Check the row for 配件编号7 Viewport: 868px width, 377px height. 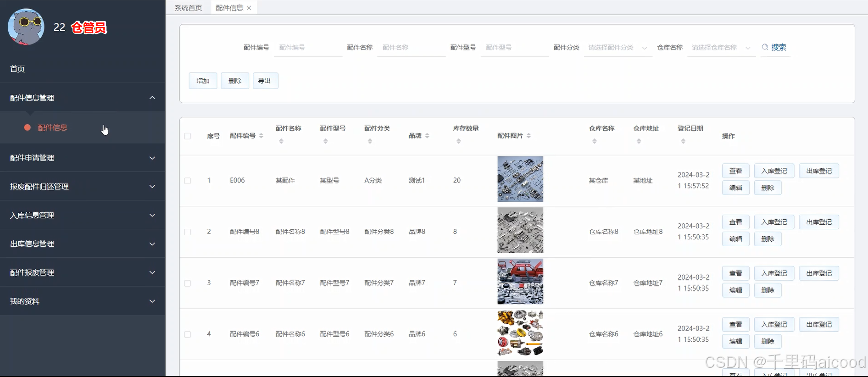[x=188, y=283]
